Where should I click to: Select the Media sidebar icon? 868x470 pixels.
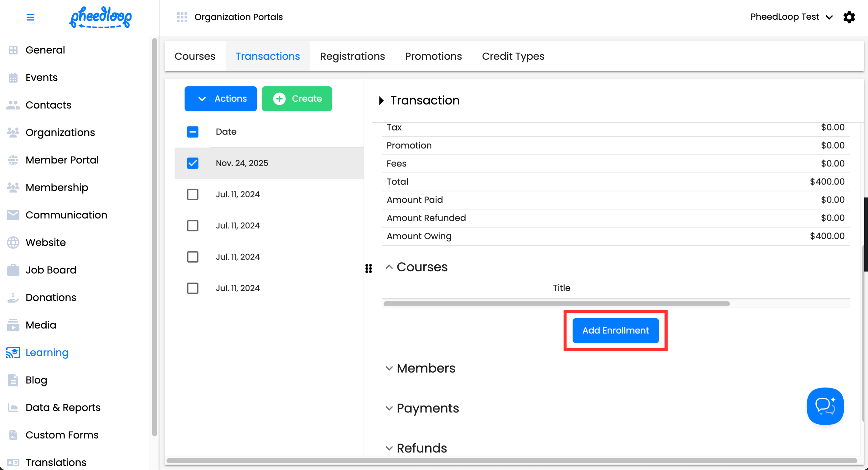[x=13, y=325]
